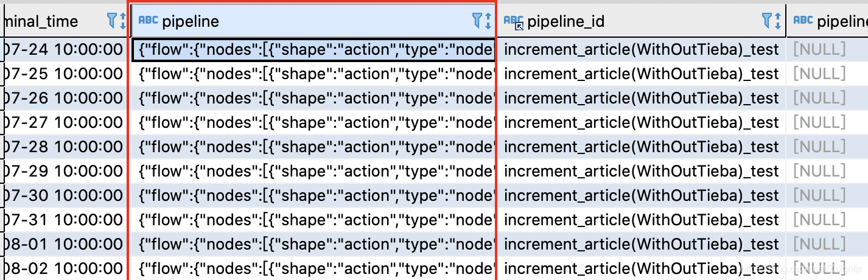Sort by the pipeline column header
This screenshot has width=868, height=280.
pyautogui.click(x=190, y=22)
